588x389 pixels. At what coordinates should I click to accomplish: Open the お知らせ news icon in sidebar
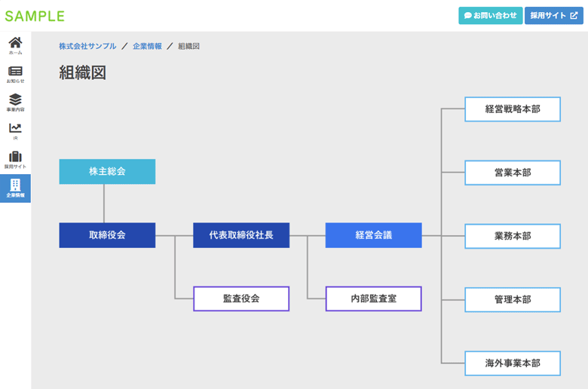pos(15,74)
